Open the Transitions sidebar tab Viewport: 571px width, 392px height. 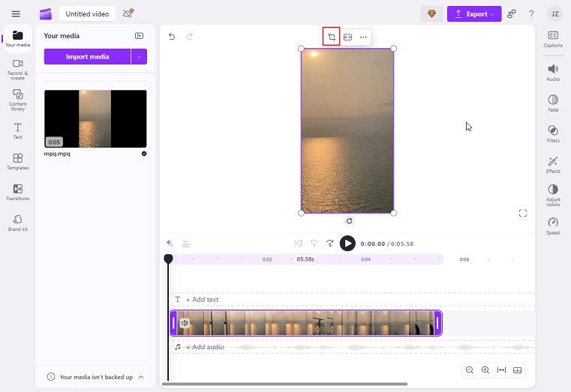[17, 192]
